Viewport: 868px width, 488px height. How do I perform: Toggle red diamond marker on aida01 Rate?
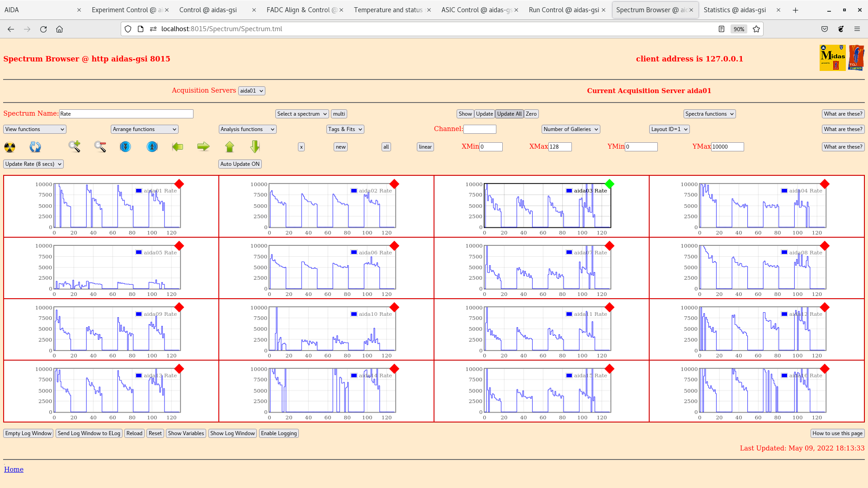click(x=179, y=184)
